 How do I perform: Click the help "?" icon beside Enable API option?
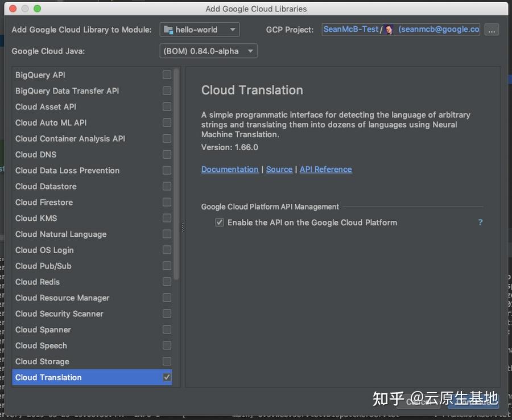(x=480, y=223)
